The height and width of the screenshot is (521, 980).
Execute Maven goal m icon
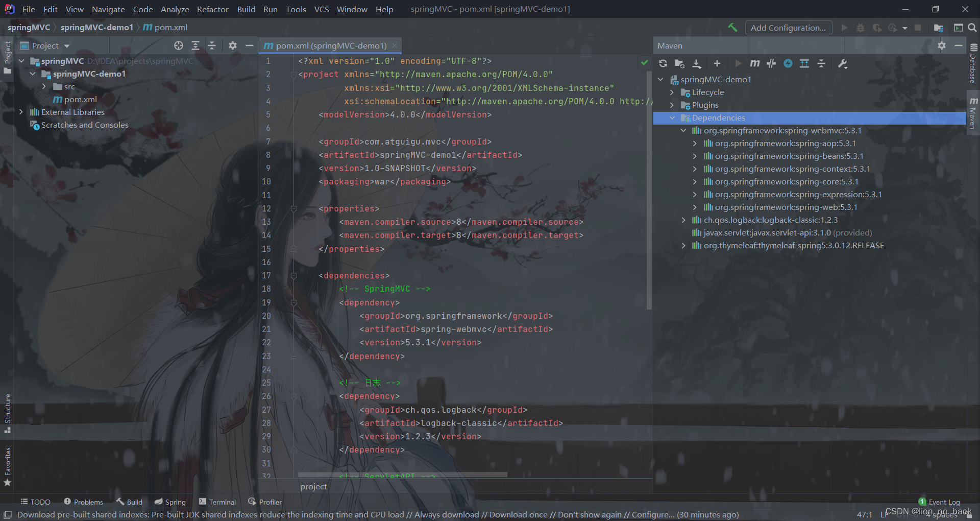[x=755, y=63]
